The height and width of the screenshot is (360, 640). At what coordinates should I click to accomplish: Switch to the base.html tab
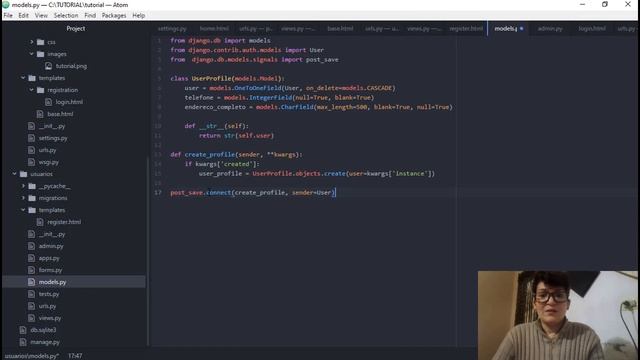[340, 29]
